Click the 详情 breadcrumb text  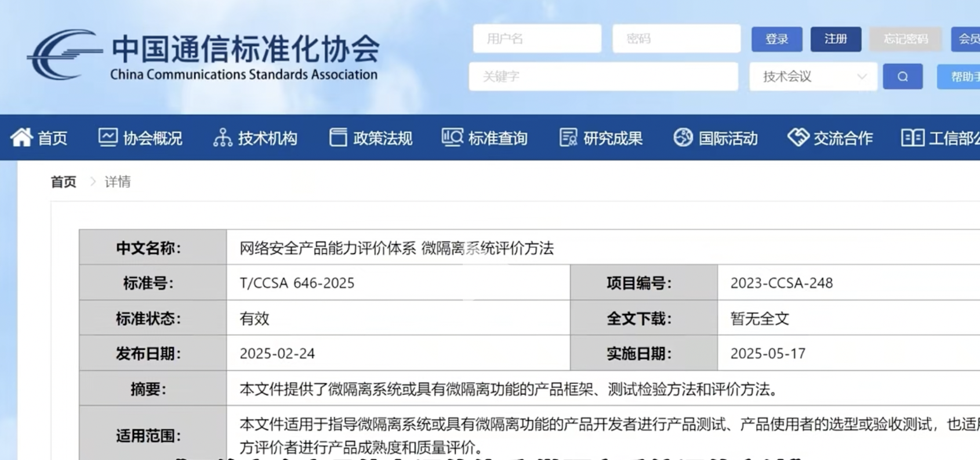(118, 182)
